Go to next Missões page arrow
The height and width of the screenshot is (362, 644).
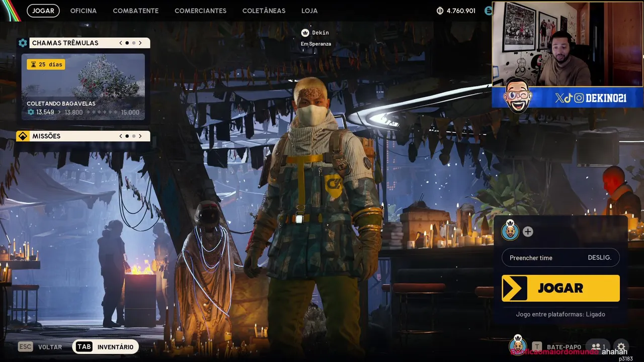[x=140, y=136]
